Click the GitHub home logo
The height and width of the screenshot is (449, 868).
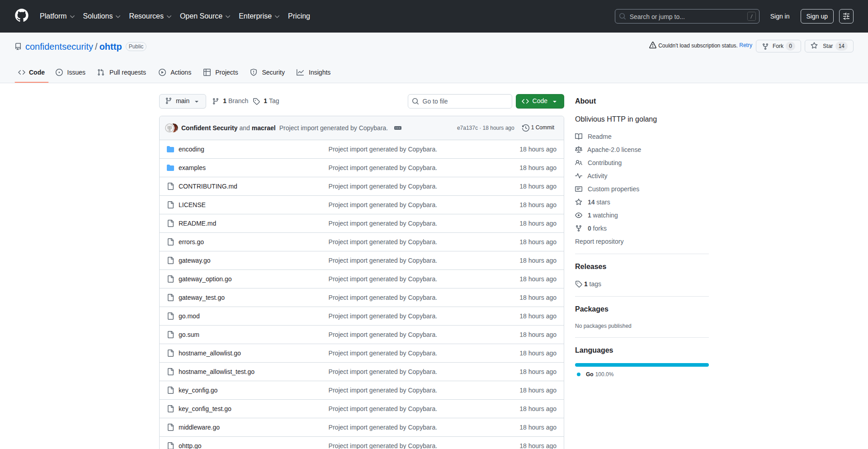click(x=21, y=16)
